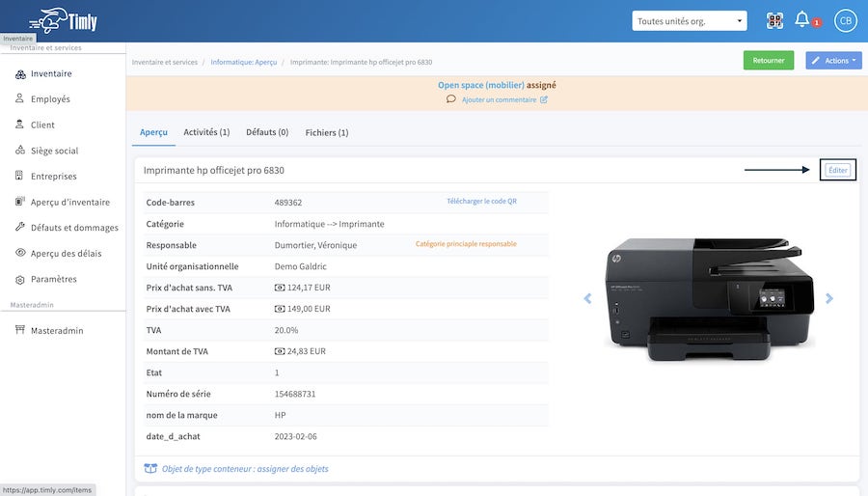Open the QR code scanner icon
868x496 pixels.
coord(774,21)
